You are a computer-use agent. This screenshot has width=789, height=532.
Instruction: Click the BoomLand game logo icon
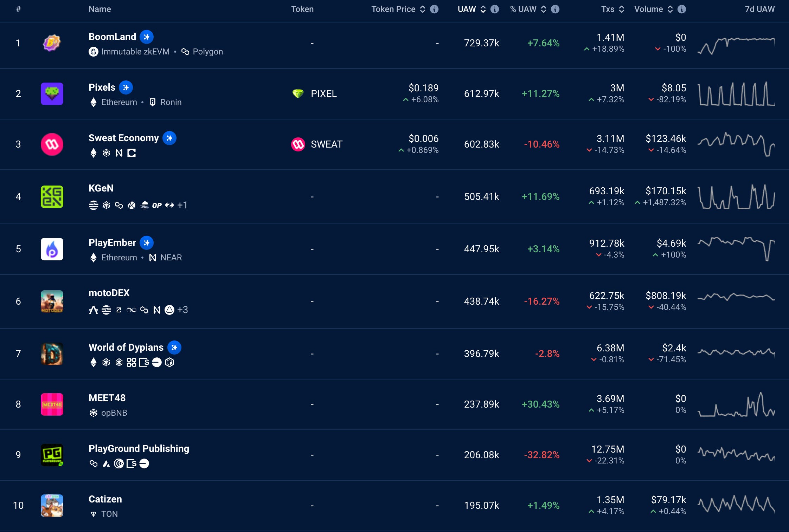tap(52, 43)
